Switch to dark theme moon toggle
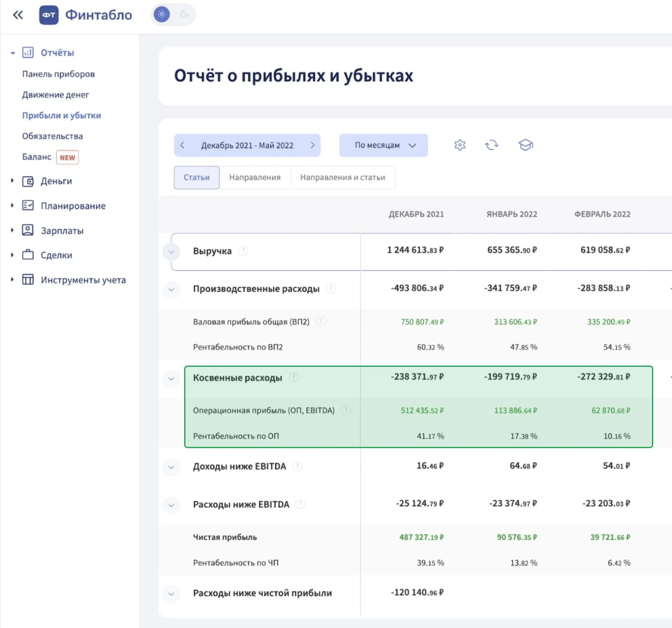This screenshot has height=628, width=672. coord(184,15)
